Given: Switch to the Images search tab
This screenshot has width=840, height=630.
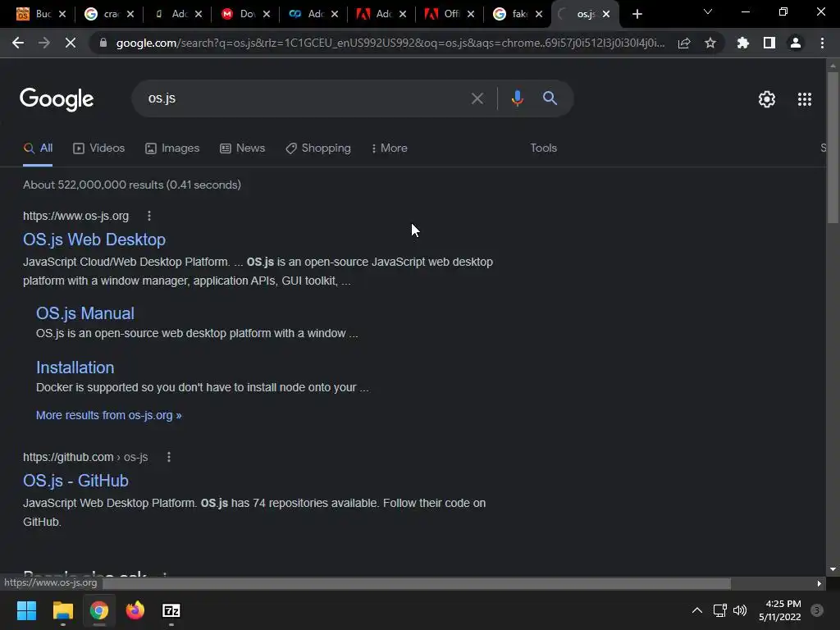Looking at the screenshot, I should point(172,148).
